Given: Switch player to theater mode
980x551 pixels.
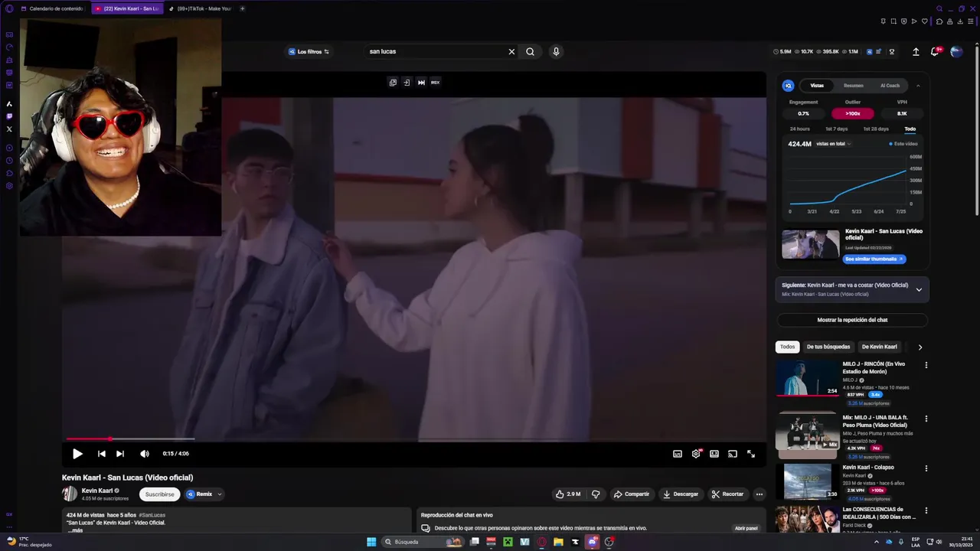Looking at the screenshot, I should coord(714,454).
